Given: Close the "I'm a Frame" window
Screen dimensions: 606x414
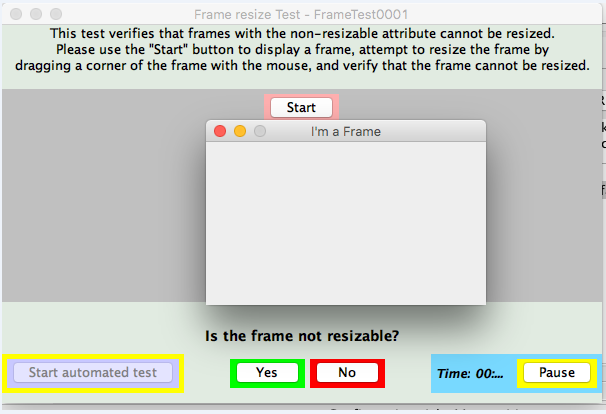Looking at the screenshot, I should coord(220,131).
